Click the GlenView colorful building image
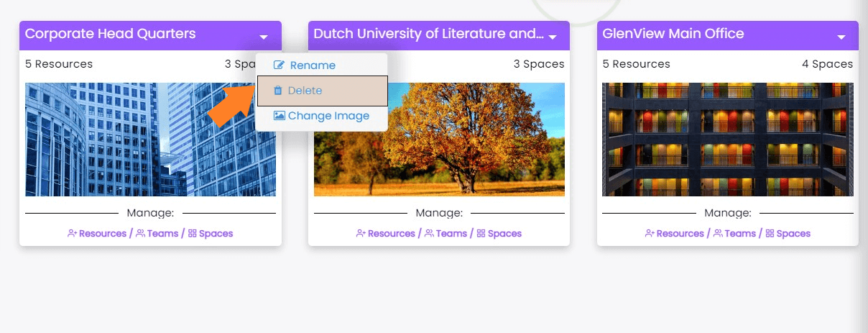Image resolution: width=868 pixels, height=333 pixels. 727,140
